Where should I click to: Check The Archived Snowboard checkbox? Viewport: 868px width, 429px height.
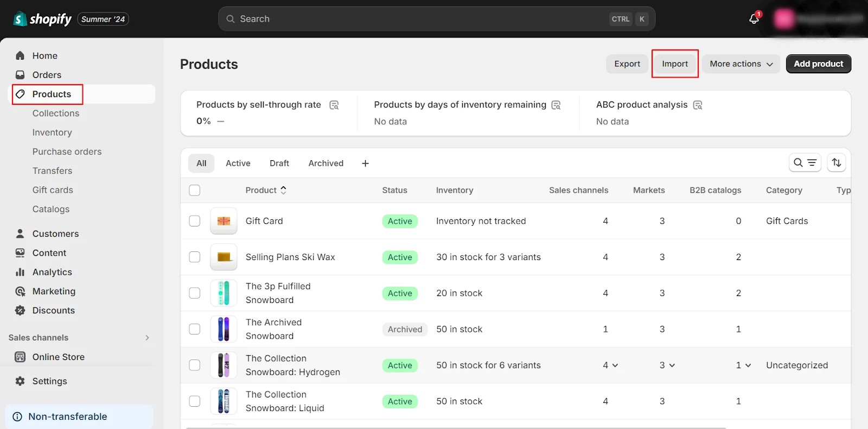tap(195, 329)
